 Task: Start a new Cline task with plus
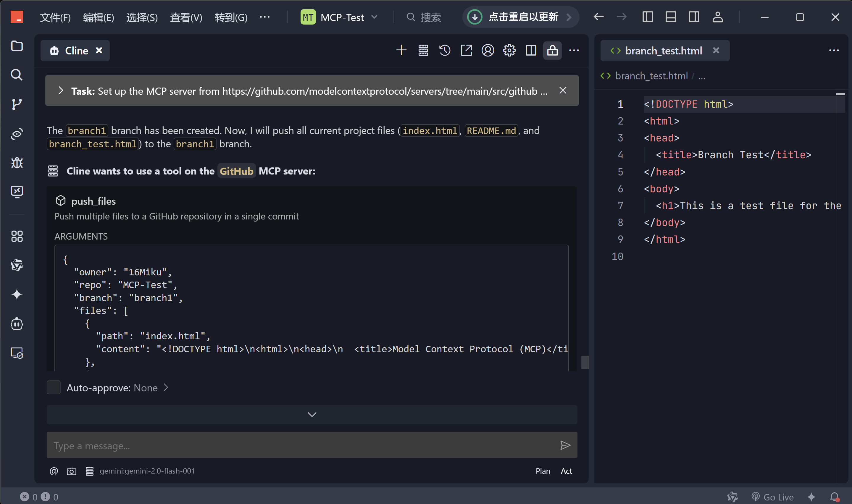coord(401,51)
